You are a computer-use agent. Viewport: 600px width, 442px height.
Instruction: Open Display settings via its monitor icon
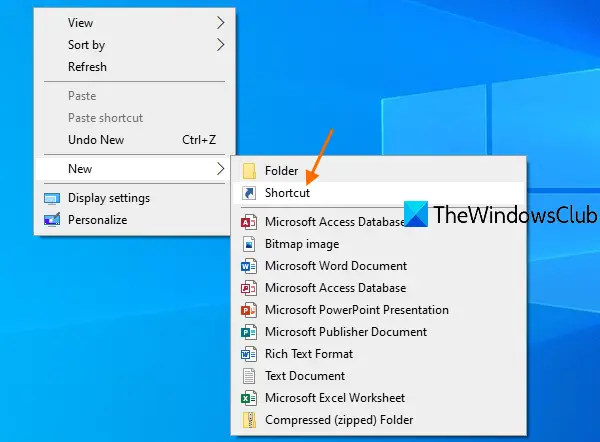(52, 198)
